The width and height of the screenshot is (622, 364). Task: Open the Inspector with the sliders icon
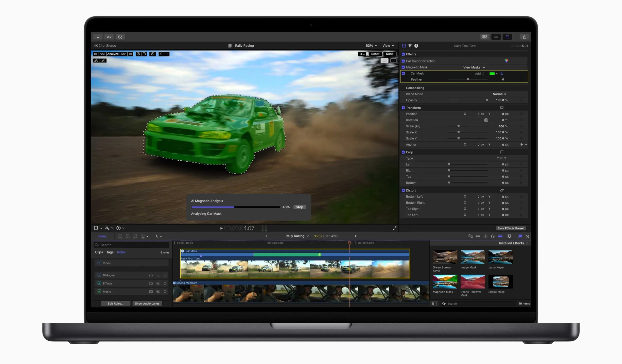pyautogui.click(x=508, y=37)
